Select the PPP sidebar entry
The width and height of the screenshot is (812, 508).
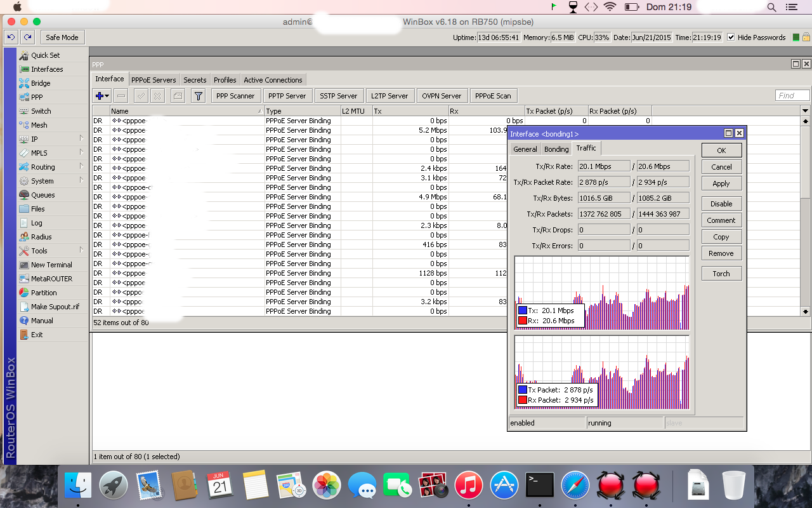(x=53, y=97)
